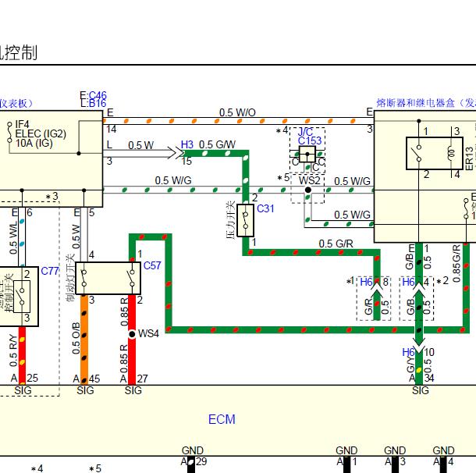Click the H6 label at pin 10

point(408,352)
